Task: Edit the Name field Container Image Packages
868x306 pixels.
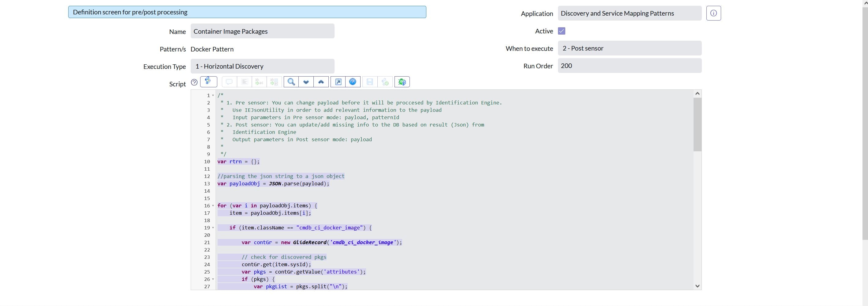Action: point(262,31)
